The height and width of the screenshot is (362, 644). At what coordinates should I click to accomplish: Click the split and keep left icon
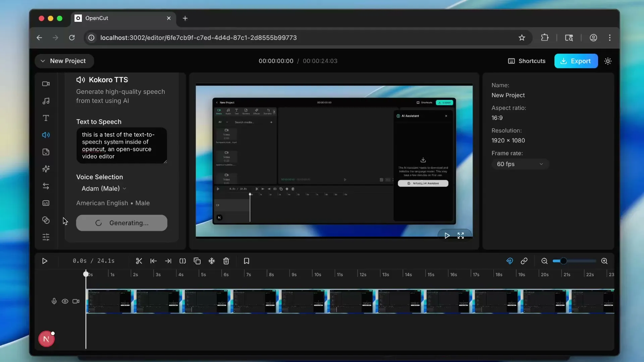point(154,261)
